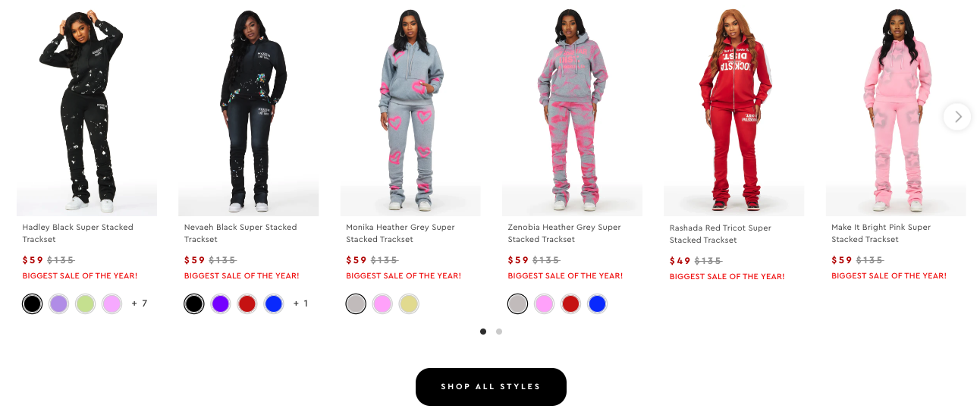980x415 pixels.
Task: Select first carousel page dot
Action: [483, 332]
